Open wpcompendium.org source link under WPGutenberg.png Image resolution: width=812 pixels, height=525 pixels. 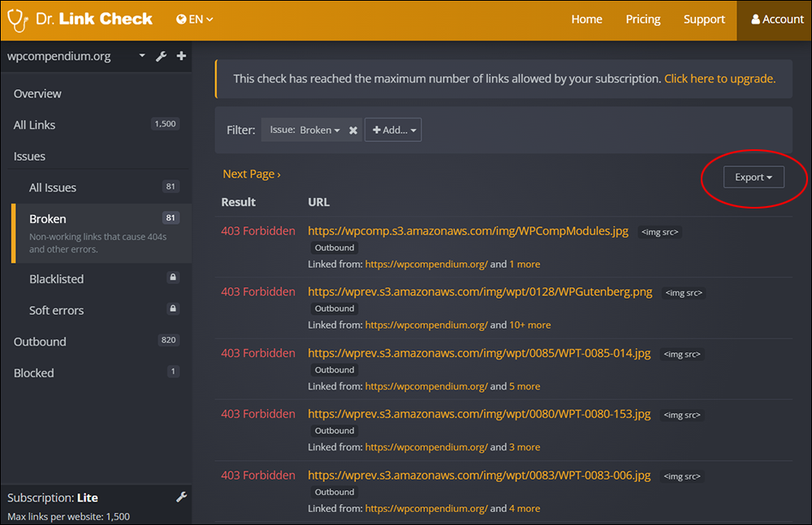pyautogui.click(x=426, y=325)
